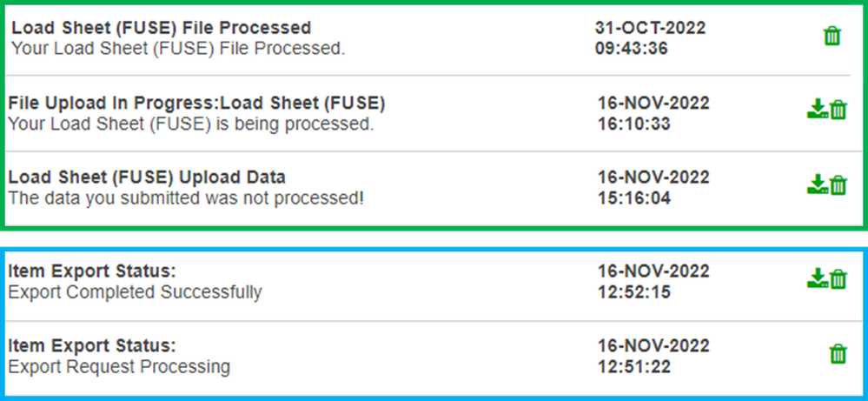
Task: Click the 09:43:36 timestamp
Action: (x=631, y=49)
